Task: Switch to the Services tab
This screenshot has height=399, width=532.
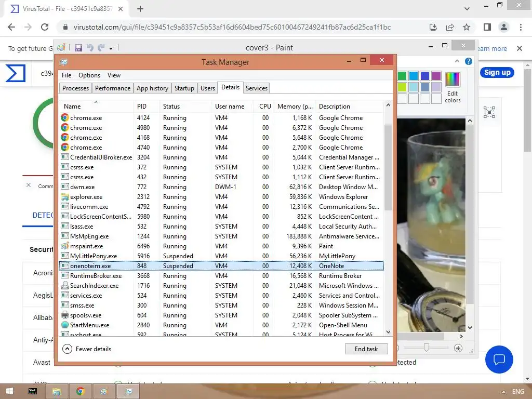Action: 257,88
